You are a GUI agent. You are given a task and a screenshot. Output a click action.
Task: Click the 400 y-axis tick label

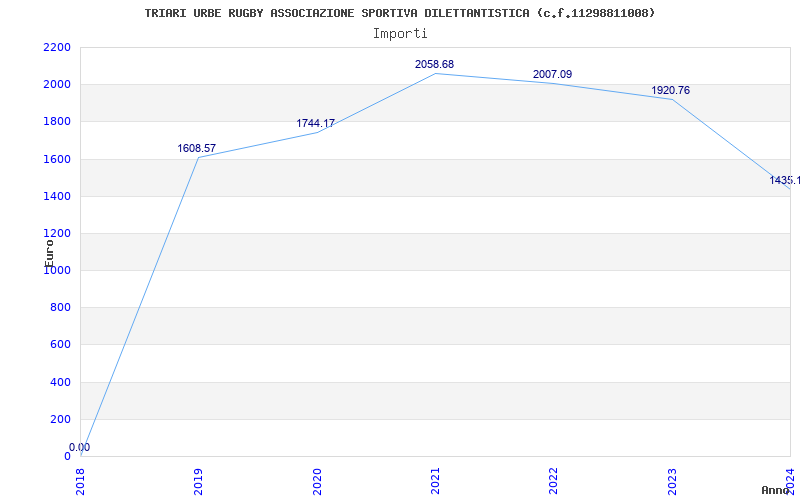point(60,382)
